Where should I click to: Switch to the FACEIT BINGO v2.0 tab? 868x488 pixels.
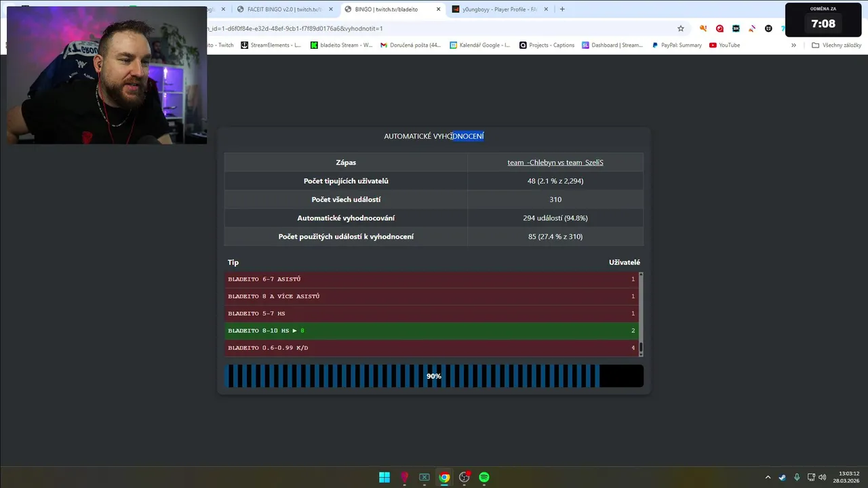coord(285,9)
